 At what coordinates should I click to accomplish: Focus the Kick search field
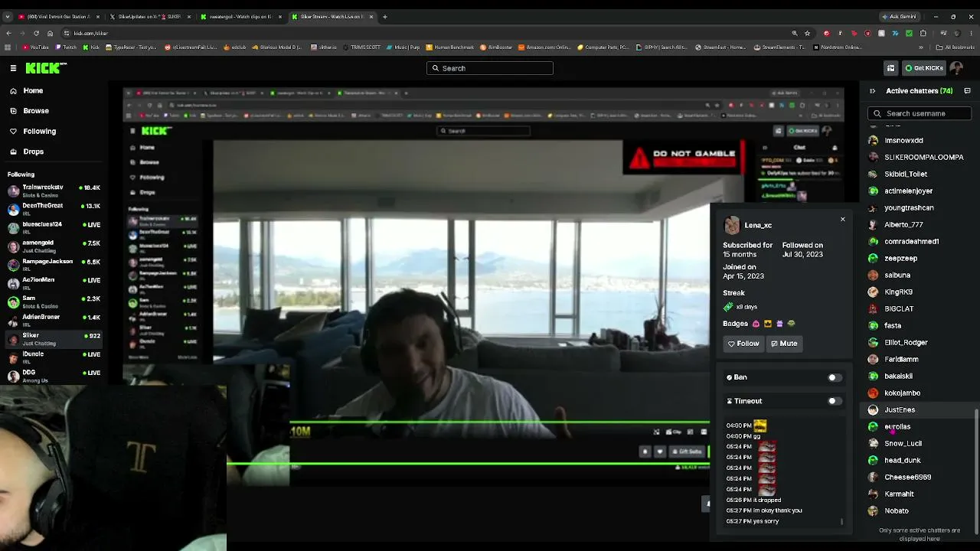click(x=490, y=68)
